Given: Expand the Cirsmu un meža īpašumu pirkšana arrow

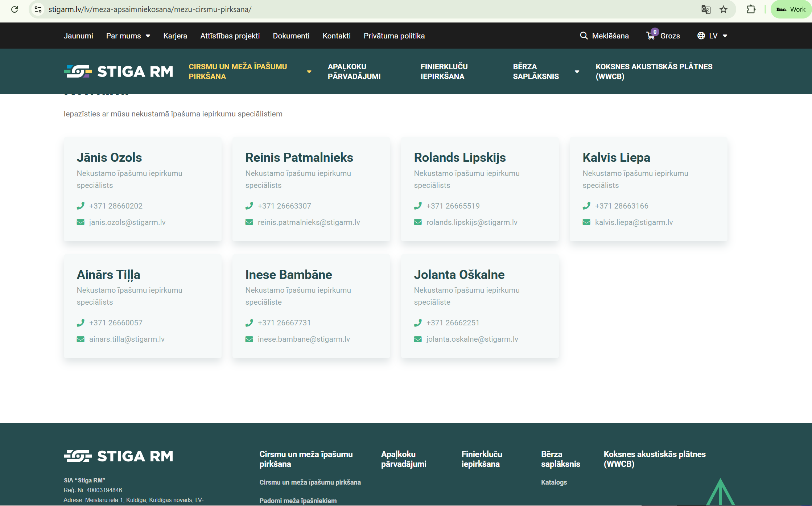Looking at the screenshot, I should pos(309,71).
